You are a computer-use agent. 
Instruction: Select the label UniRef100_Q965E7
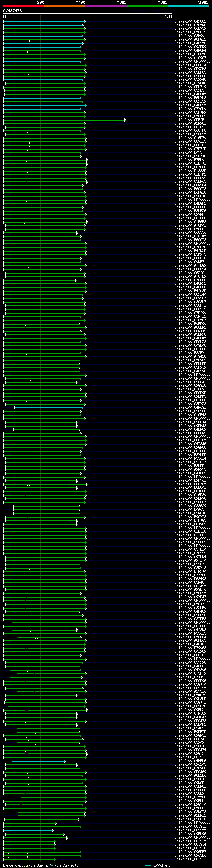coord(190,852)
